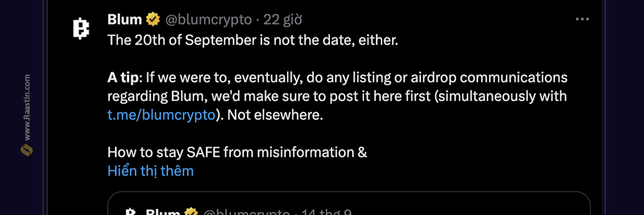
Task: Click the Blum name in quoted tweet
Action: click(163, 212)
